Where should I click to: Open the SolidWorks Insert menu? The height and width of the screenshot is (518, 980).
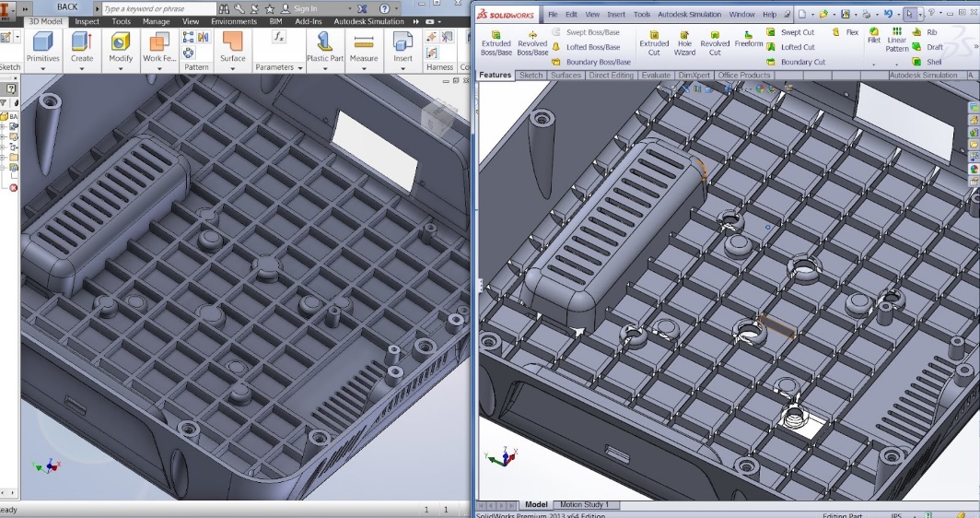pyautogui.click(x=615, y=14)
